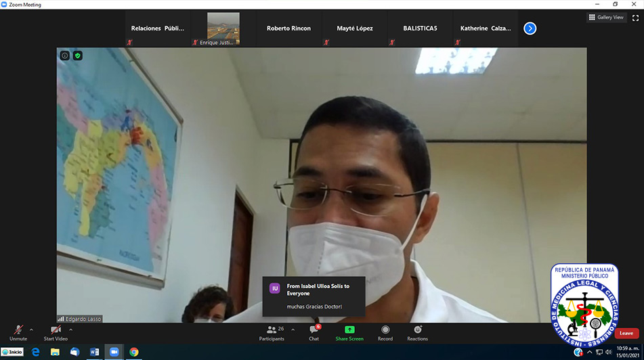Select Mayté López participant tile
Viewport: 644px width, 360px height.
pyautogui.click(x=354, y=28)
